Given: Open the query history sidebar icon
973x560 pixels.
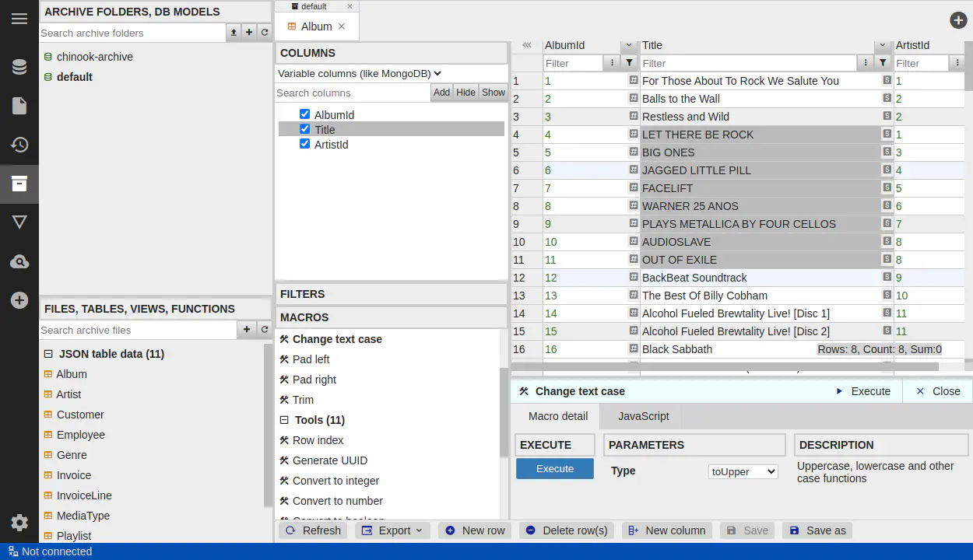Looking at the screenshot, I should 19,145.
